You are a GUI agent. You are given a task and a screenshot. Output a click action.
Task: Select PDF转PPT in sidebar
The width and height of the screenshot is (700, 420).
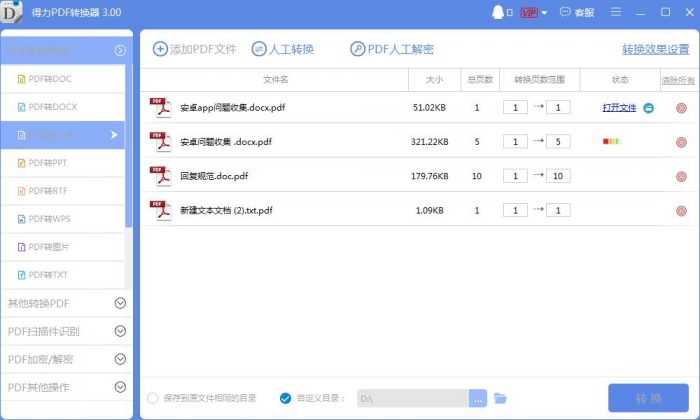[x=63, y=163]
